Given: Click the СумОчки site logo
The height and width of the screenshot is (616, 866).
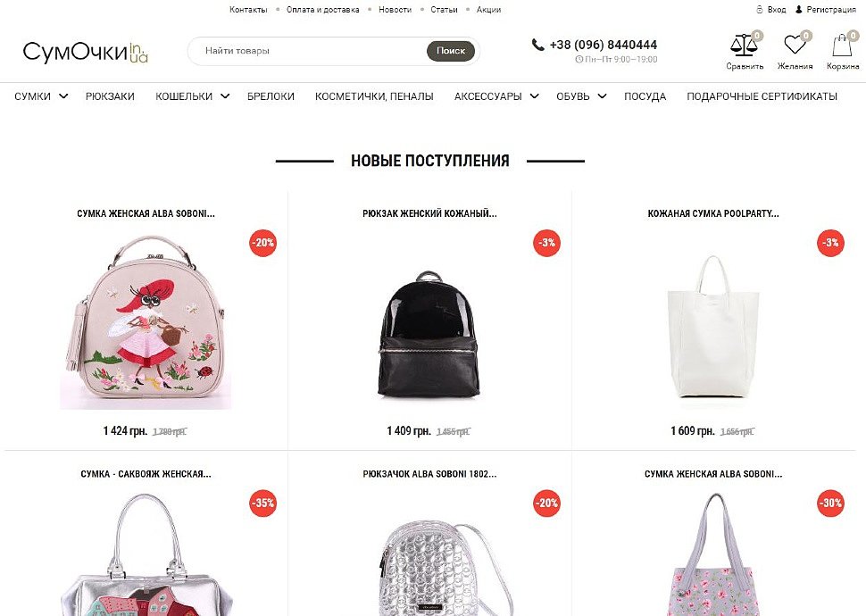Looking at the screenshot, I should 85,52.
